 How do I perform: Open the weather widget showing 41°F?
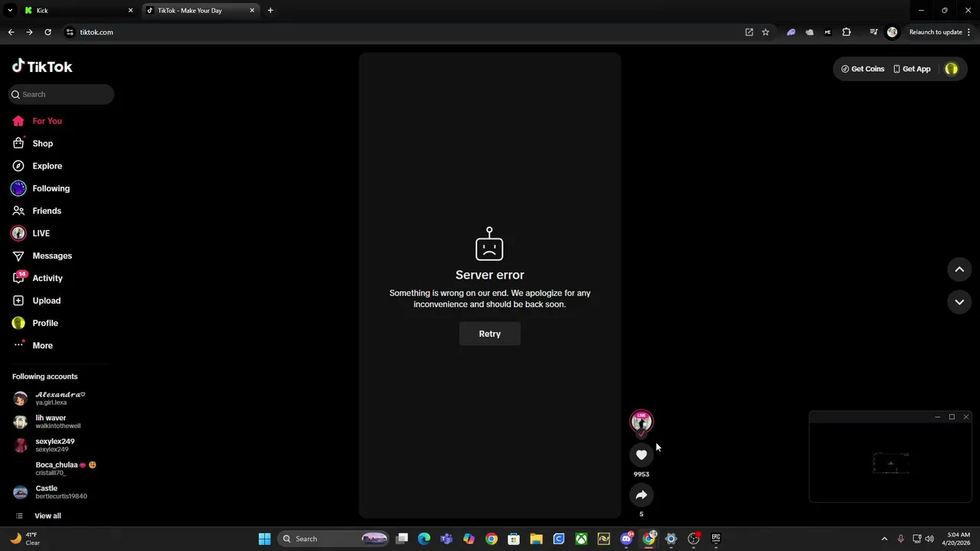click(x=25, y=539)
